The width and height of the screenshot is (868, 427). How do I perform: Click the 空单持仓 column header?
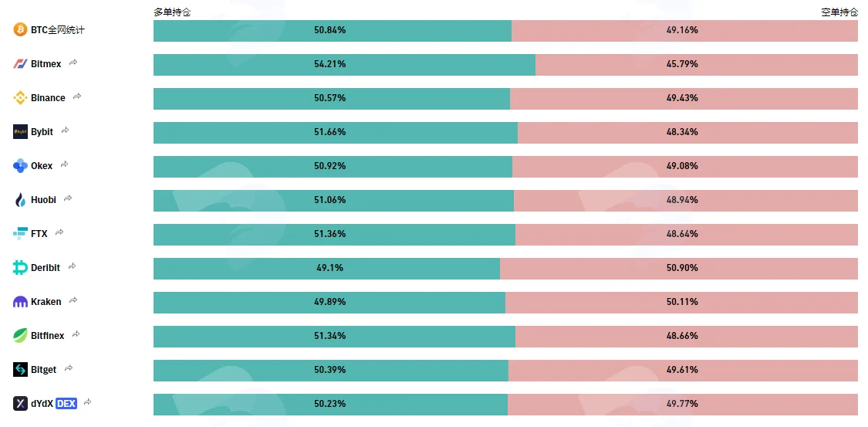839,12
